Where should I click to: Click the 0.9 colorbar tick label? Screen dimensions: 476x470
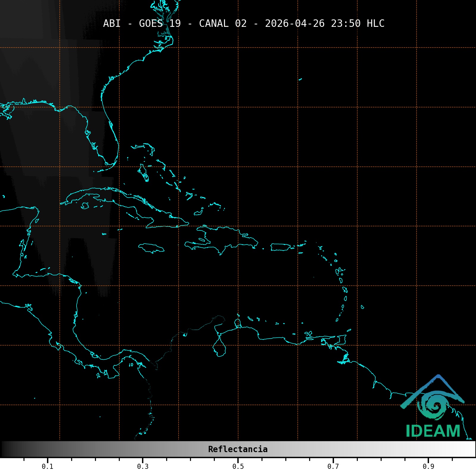coord(428,466)
